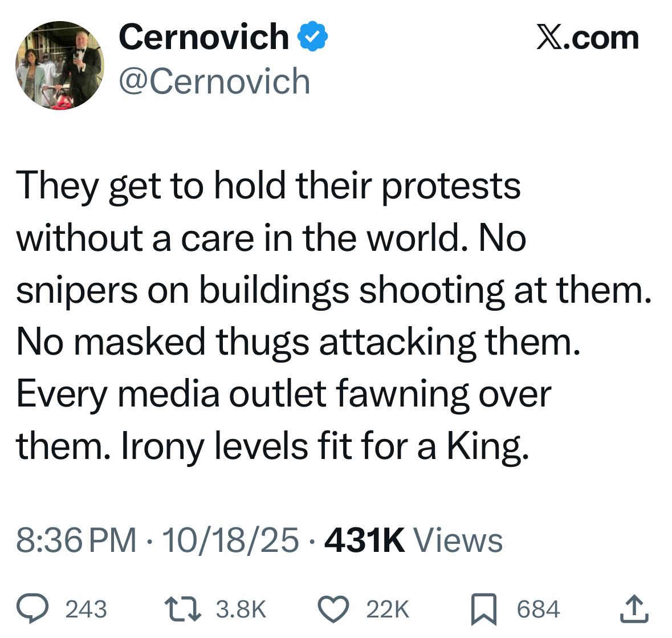The width and height of the screenshot is (672, 638).
Task: Click the blue verified checkmark badge
Action: (x=313, y=37)
